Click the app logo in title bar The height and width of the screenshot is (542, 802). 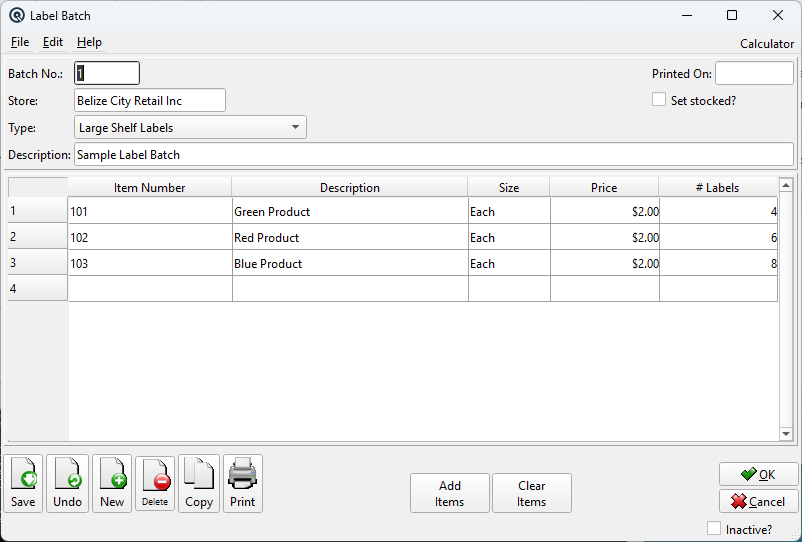(x=16, y=15)
